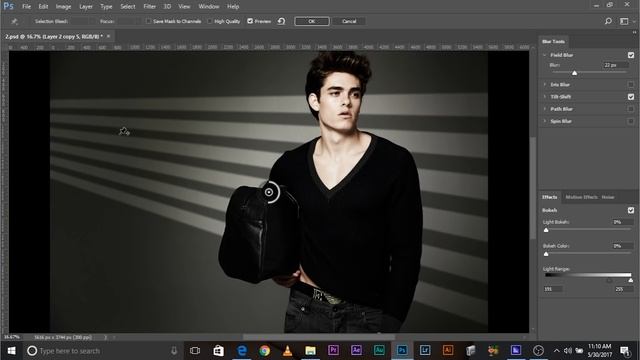Click the Light Range white handle
The image size is (640, 360).
[631, 280]
